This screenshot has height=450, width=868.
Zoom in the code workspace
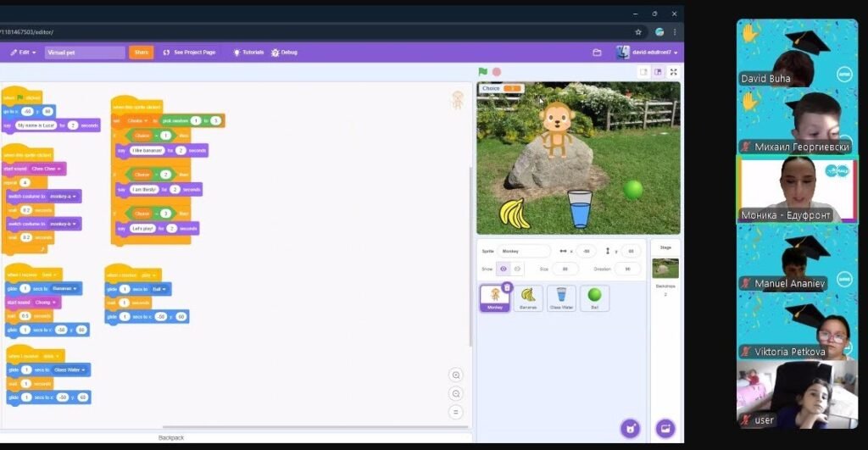(455, 375)
